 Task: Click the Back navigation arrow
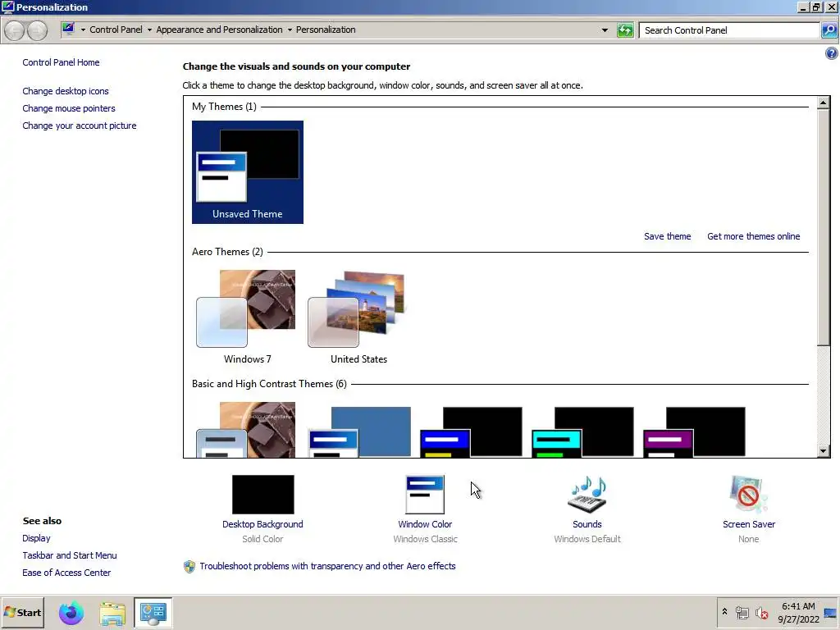click(x=15, y=30)
